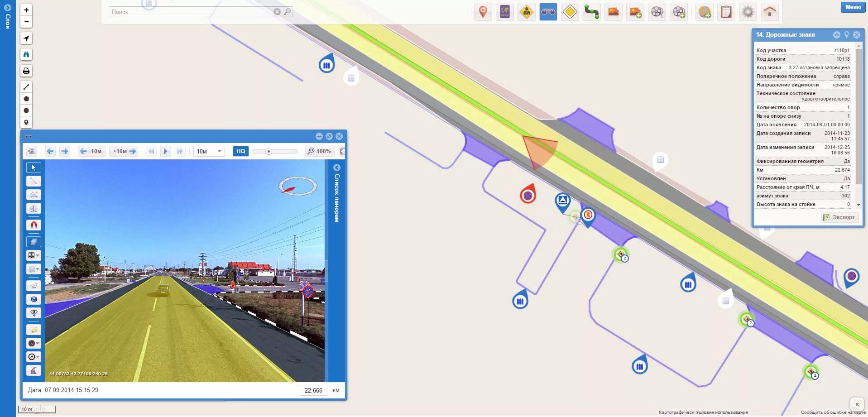Image resolution: width=868 pixels, height=417 pixels.
Task: Open the photo image gallery icon
Action: (613, 12)
